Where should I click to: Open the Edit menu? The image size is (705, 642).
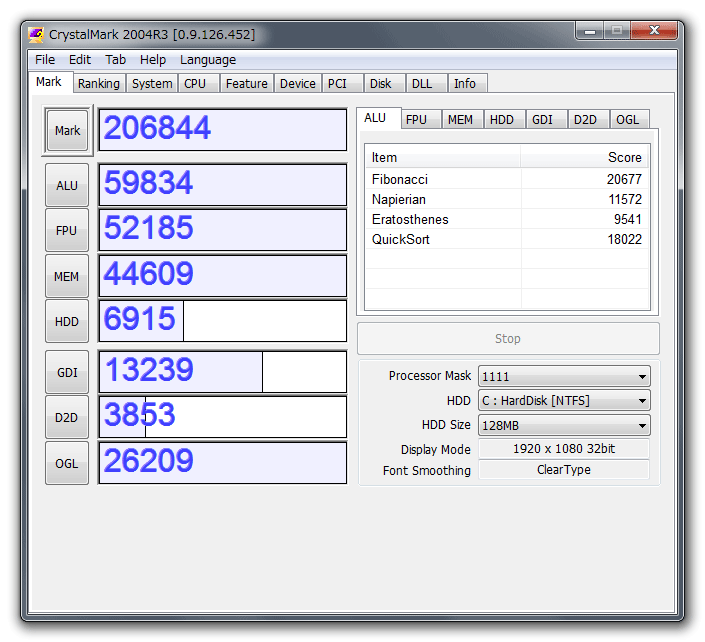pos(80,60)
